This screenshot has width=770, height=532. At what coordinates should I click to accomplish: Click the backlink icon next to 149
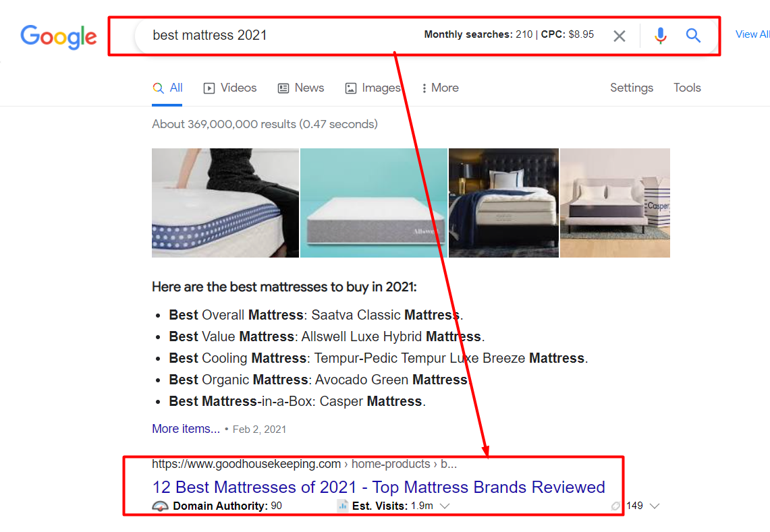(615, 505)
